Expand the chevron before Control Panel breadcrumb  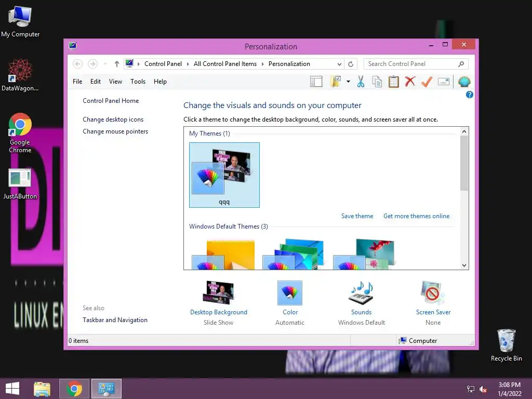(138, 64)
